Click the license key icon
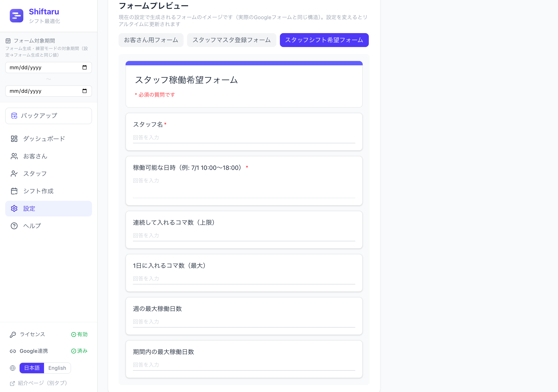The image size is (558, 392). pyautogui.click(x=13, y=335)
